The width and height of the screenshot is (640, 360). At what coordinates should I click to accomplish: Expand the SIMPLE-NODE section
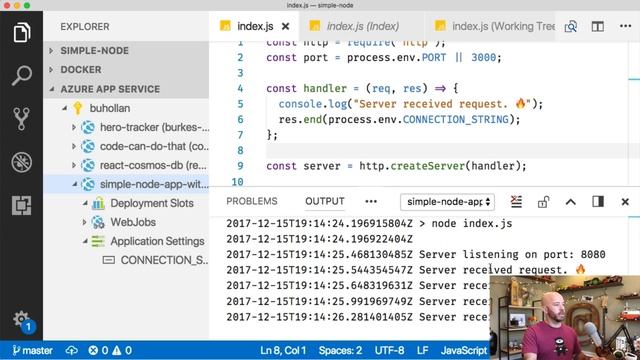[x=51, y=51]
